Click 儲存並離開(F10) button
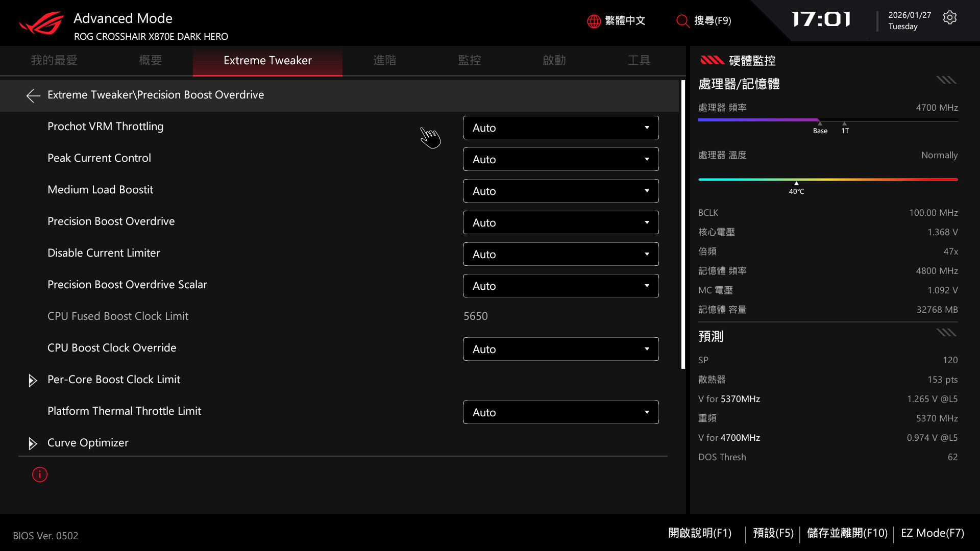The width and height of the screenshot is (980, 551). 847,533
